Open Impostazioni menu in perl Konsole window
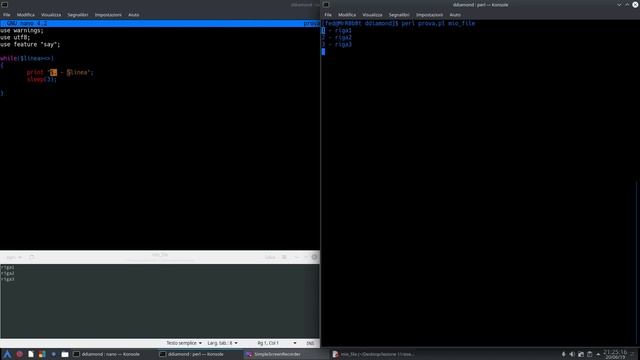Viewport: 640px width, 360px height. tap(429, 15)
